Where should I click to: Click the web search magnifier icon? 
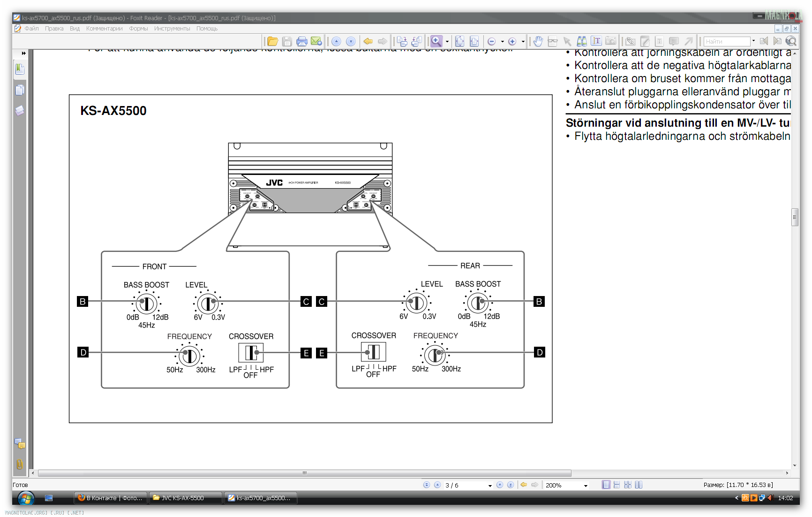[791, 41]
